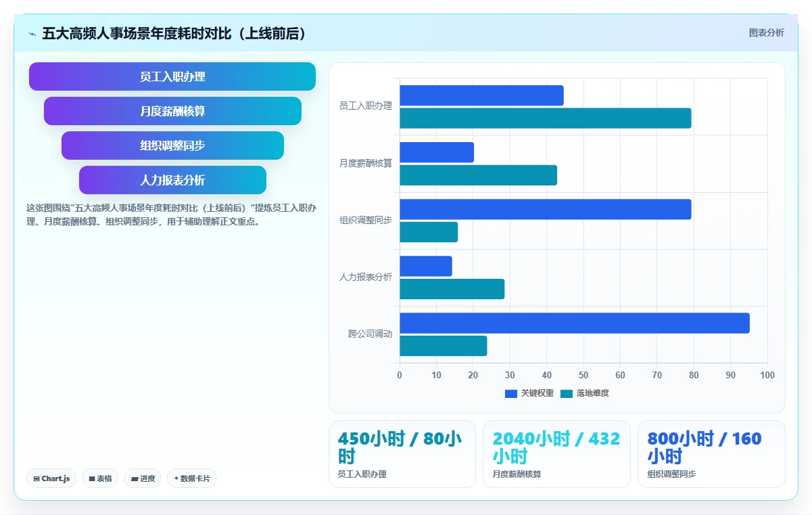
Task: Open the 2040小时 / 432小时 data card
Action: tap(556, 454)
